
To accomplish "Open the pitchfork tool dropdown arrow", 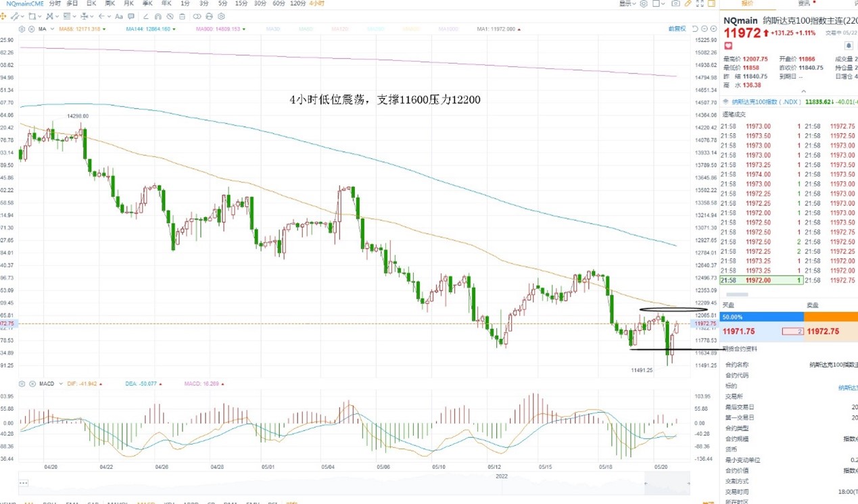I will [57, 16].
